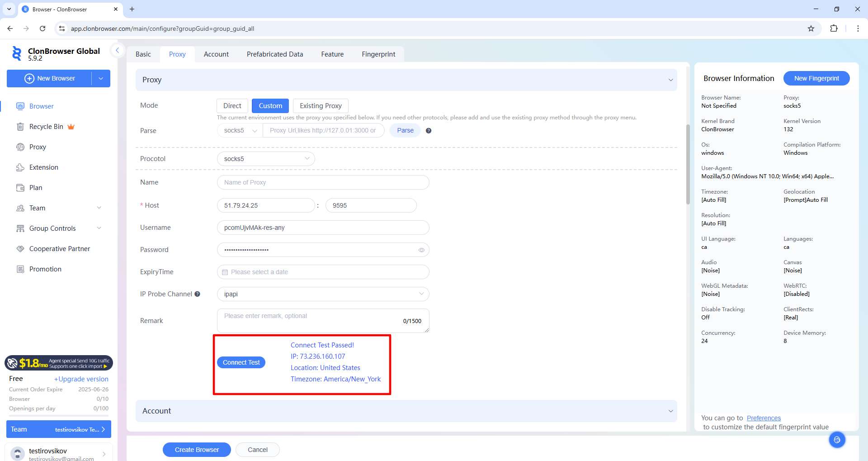
Task: Click the help icon next to Parse
Action: (x=429, y=131)
